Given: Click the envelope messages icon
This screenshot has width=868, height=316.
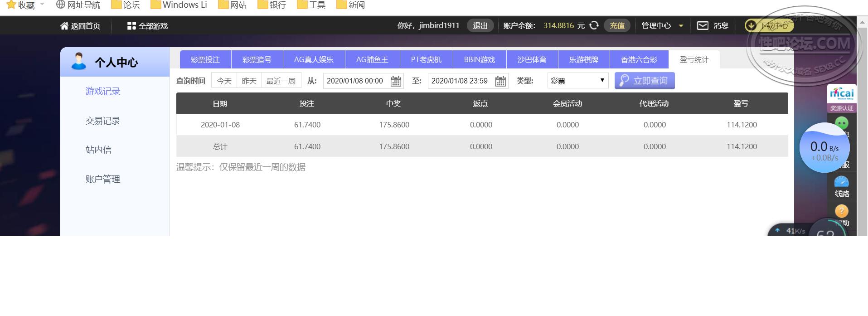Looking at the screenshot, I should pyautogui.click(x=702, y=26).
